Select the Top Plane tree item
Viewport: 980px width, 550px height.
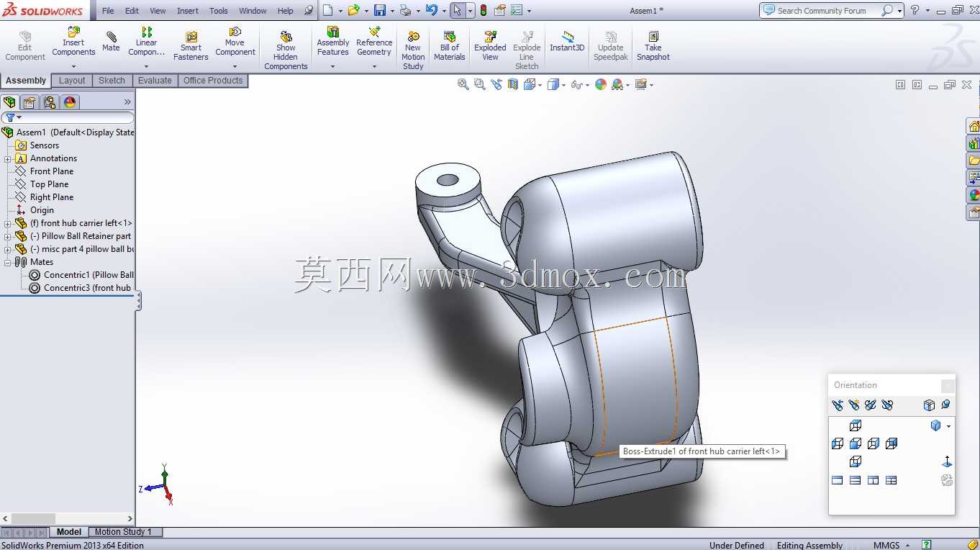point(49,184)
